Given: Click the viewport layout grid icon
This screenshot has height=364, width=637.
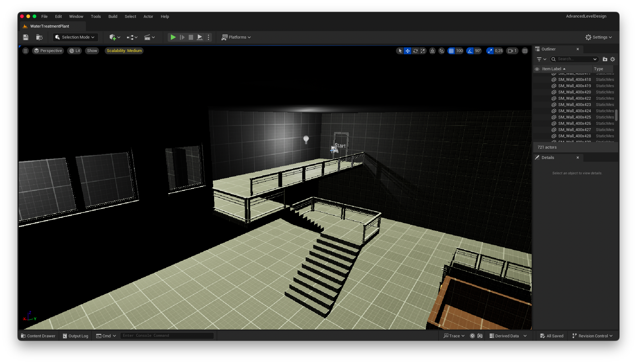Looking at the screenshot, I should pos(525,51).
